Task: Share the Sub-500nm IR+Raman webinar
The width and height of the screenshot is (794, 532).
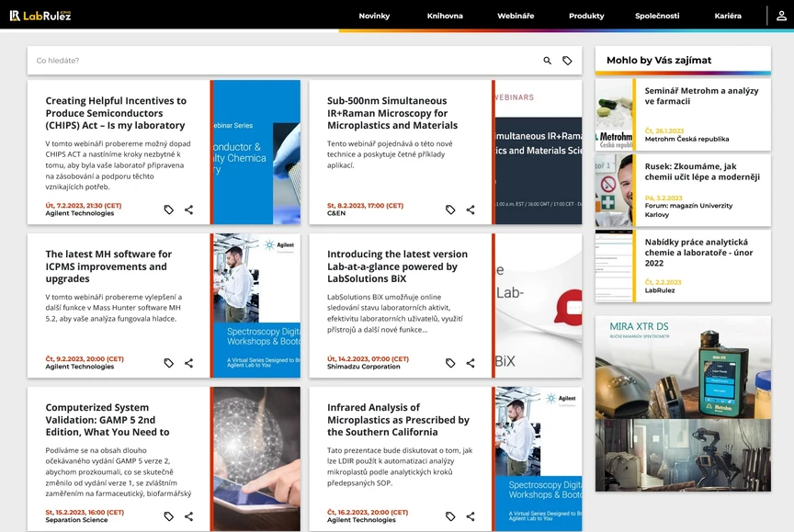Action: click(471, 209)
